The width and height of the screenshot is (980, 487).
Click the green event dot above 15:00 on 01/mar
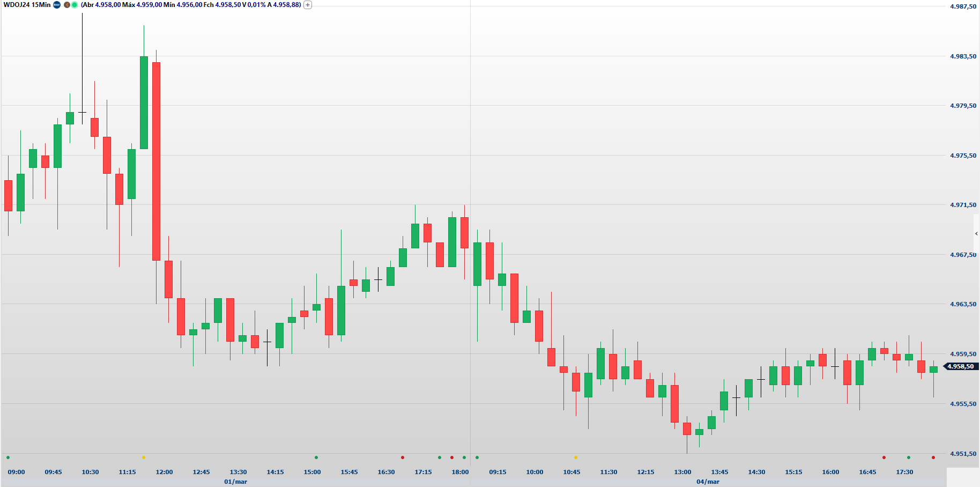(x=316, y=458)
